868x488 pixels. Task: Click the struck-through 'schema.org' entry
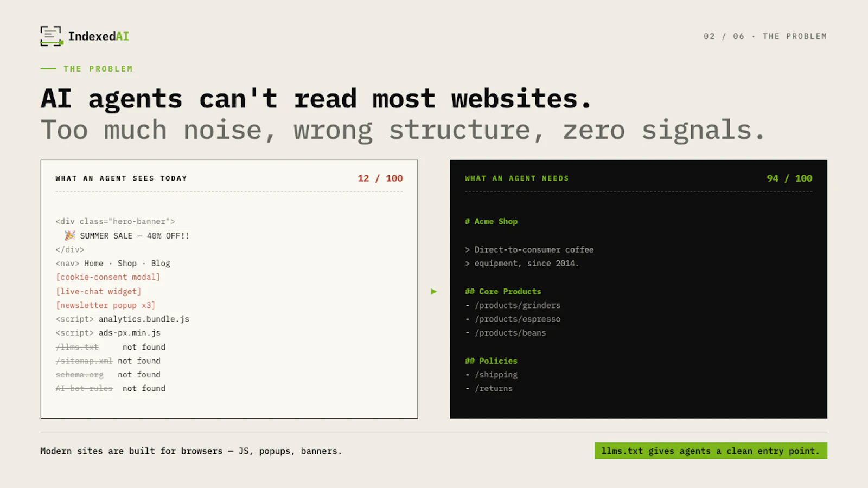pyautogui.click(x=79, y=375)
